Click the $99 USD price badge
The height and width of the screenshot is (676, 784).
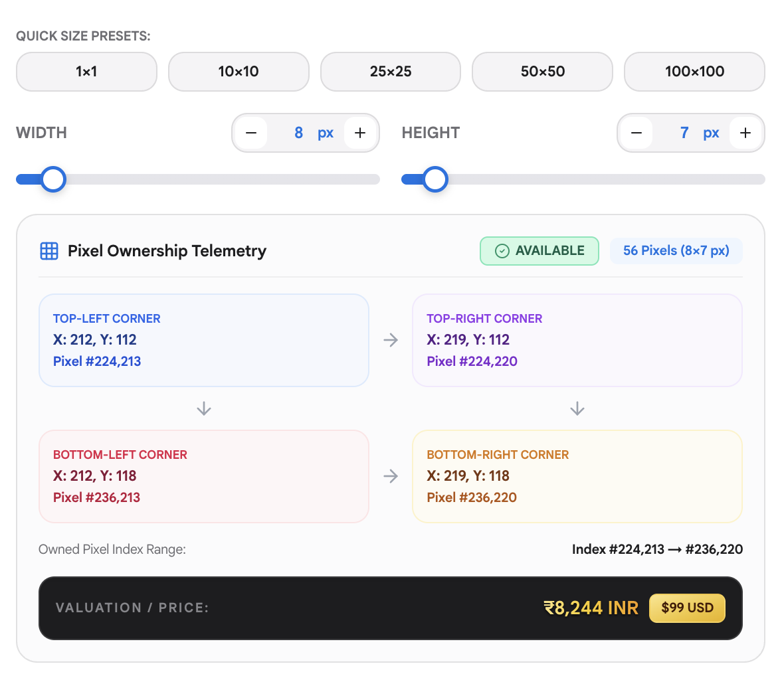tap(687, 608)
